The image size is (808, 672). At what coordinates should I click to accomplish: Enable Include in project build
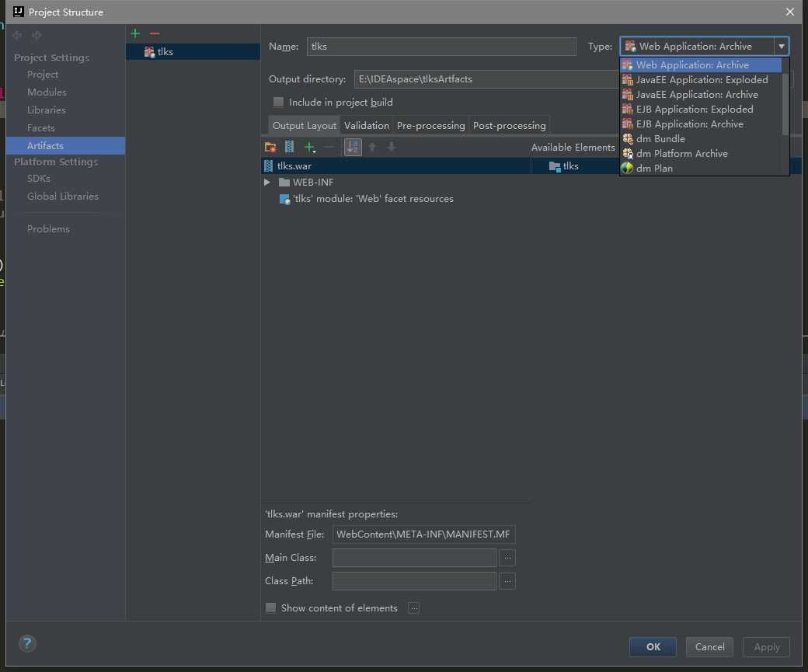[278, 102]
